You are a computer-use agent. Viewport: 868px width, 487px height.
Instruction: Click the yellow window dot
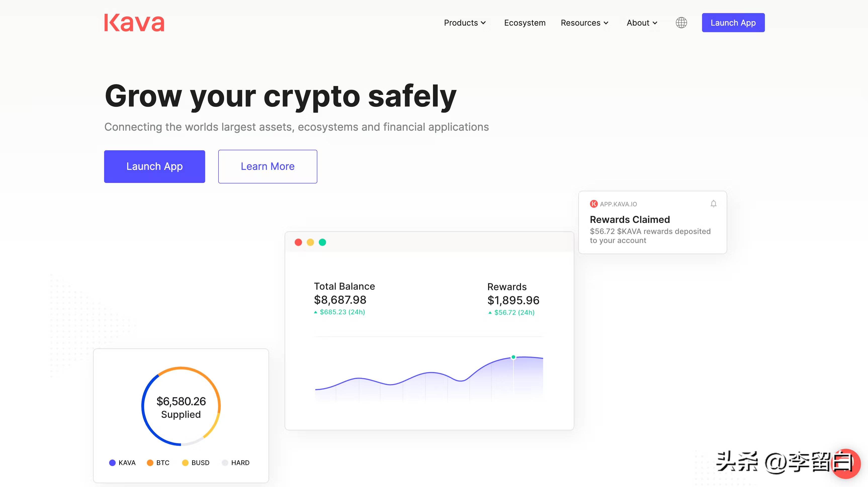click(310, 242)
